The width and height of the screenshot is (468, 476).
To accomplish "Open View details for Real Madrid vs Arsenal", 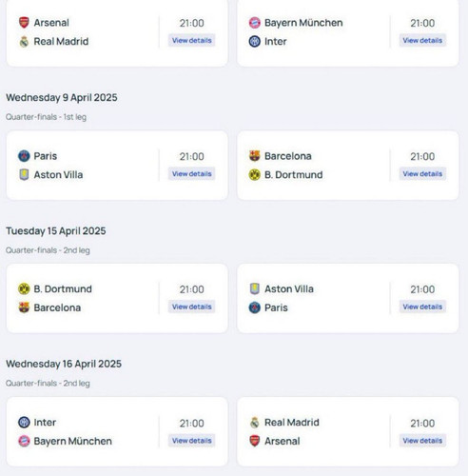I will point(422,441).
